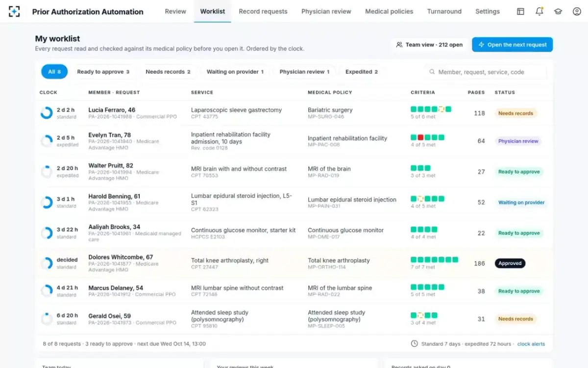Click Laparoscopic sleeve gastrectomy service

coord(236,110)
